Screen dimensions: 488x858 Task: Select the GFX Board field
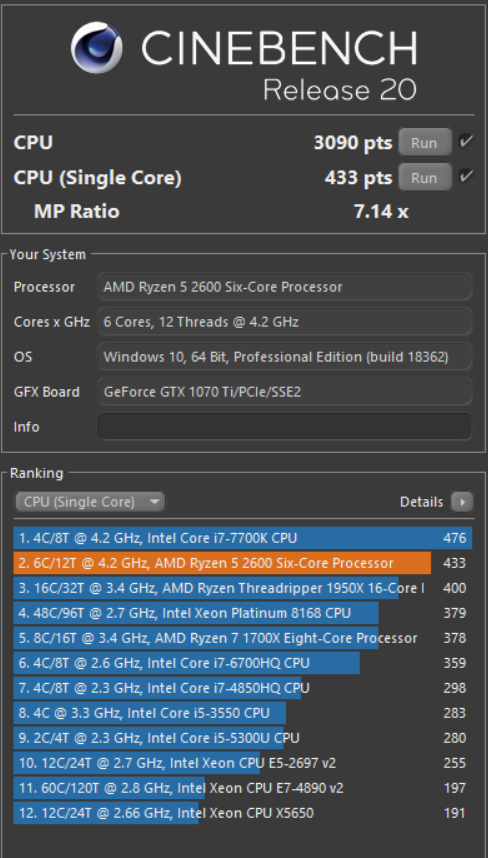pyautogui.click(x=284, y=392)
